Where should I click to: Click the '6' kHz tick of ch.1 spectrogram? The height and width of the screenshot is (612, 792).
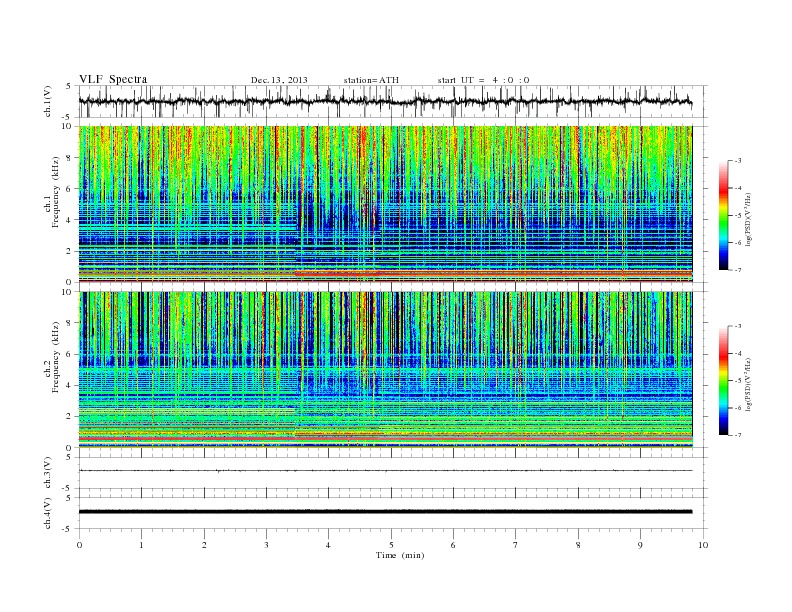(70, 189)
